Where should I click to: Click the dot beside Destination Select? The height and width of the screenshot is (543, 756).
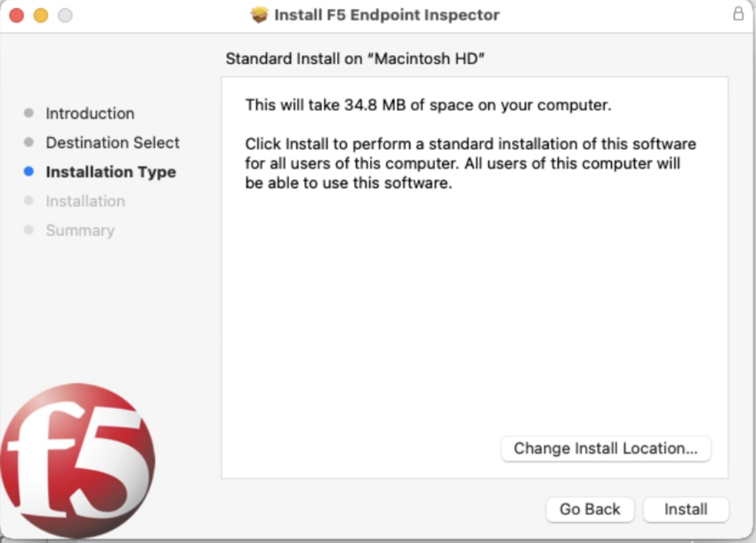pos(28,142)
